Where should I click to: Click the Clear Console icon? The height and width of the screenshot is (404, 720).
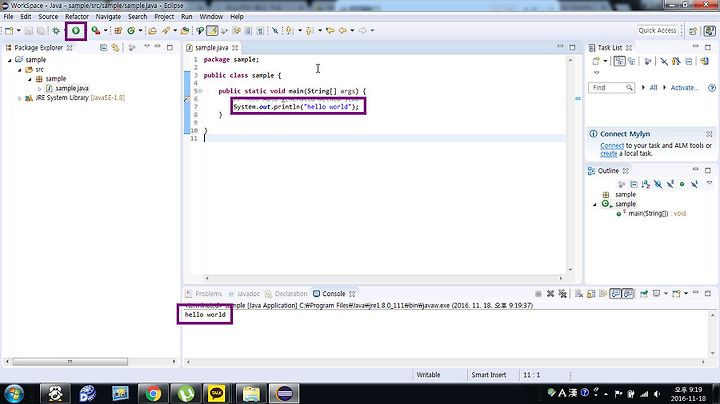(579, 294)
